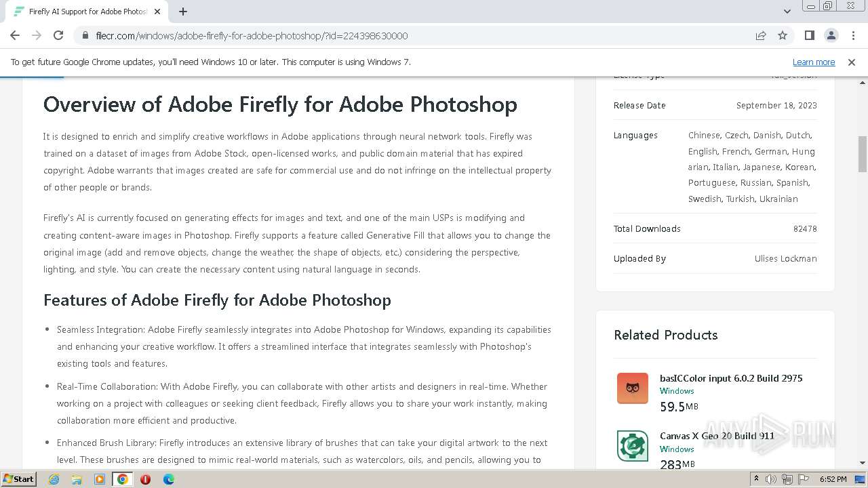Click Windows label under basICColor input
This screenshot has width=868, height=488.
[677, 391]
